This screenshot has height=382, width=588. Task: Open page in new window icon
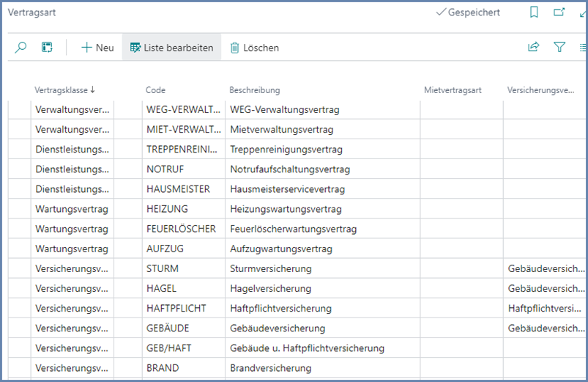pyautogui.click(x=559, y=12)
